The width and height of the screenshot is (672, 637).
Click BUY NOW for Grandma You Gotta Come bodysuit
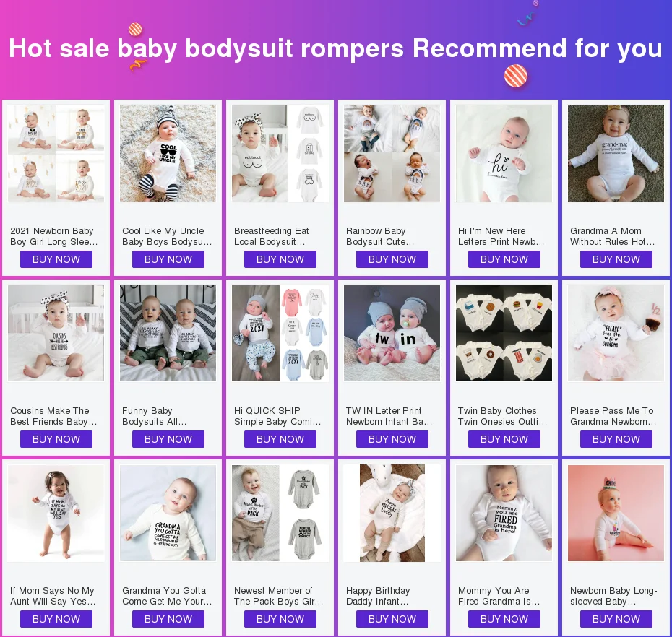[x=168, y=619]
